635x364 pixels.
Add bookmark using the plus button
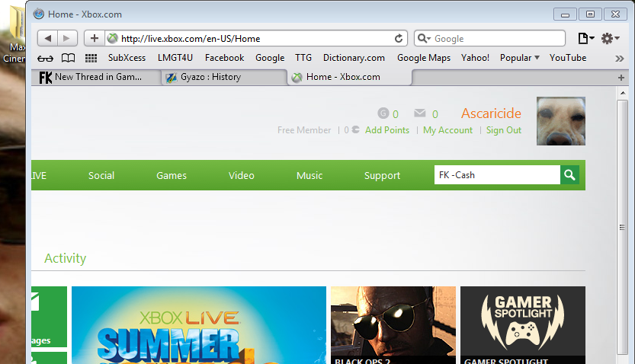[x=95, y=38]
